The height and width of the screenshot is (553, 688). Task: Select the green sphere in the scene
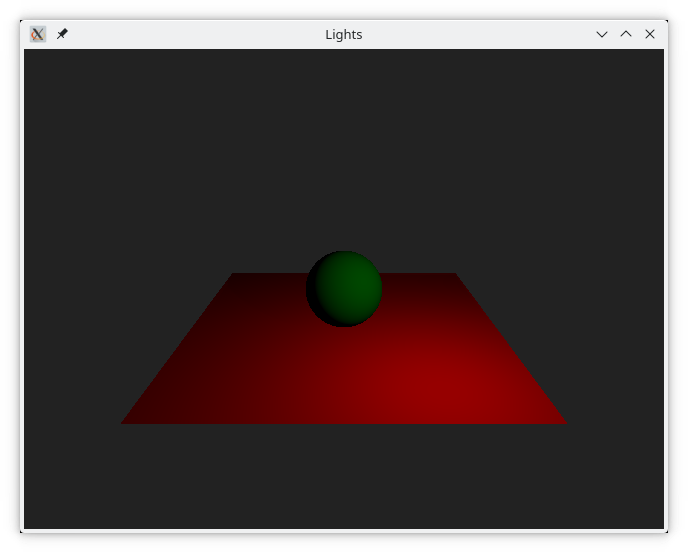click(344, 289)
